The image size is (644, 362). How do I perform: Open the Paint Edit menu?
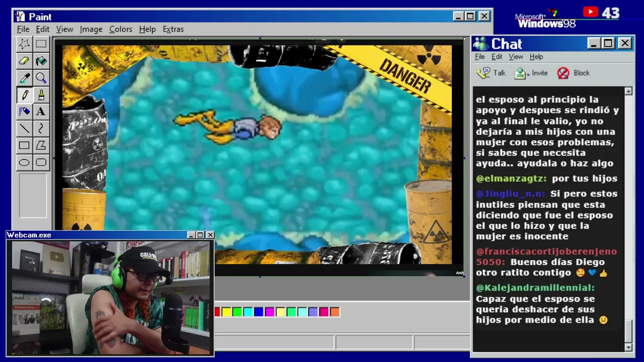point(43,29)
